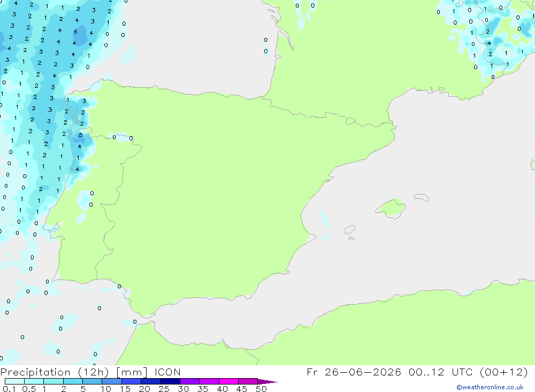This screenshot has height=392, width=535.
Task: Click the 20–25 mm dark blue swatch
Action: coord(150,381)
